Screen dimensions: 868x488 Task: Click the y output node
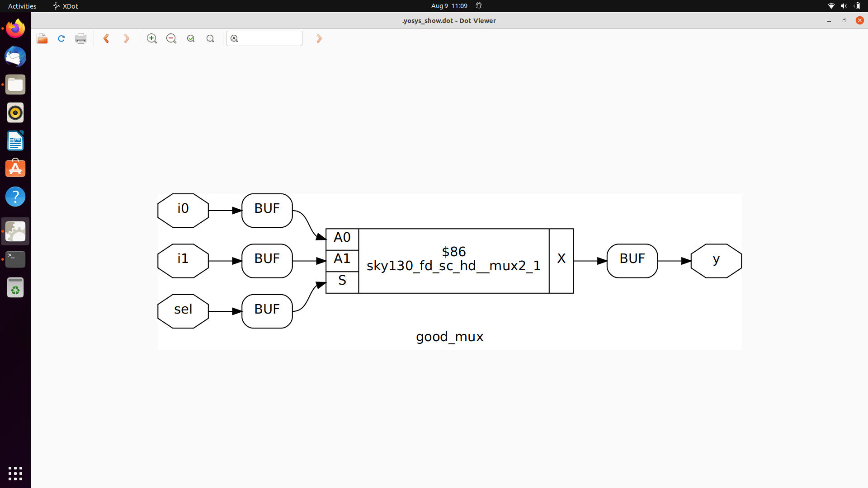point(715,260)
